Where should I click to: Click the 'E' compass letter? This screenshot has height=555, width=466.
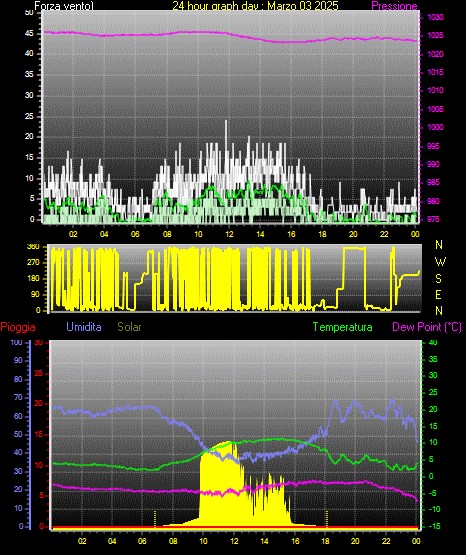pyautogui.click(x=438, y=295)
